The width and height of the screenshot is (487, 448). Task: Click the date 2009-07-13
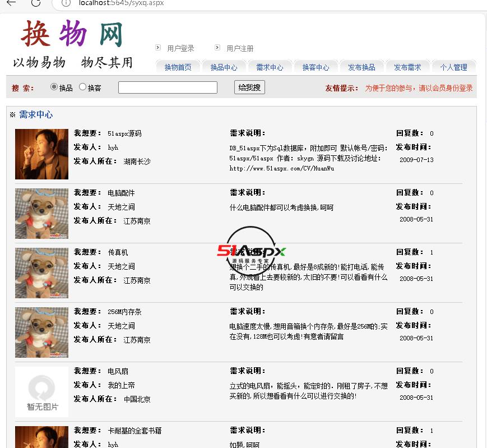(x=416, y=160)
